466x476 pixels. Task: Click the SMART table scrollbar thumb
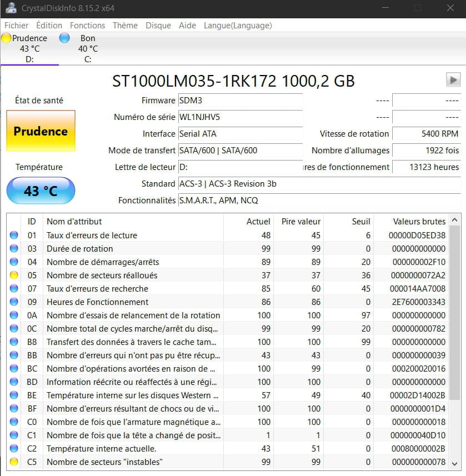click(x=454, y=313)
